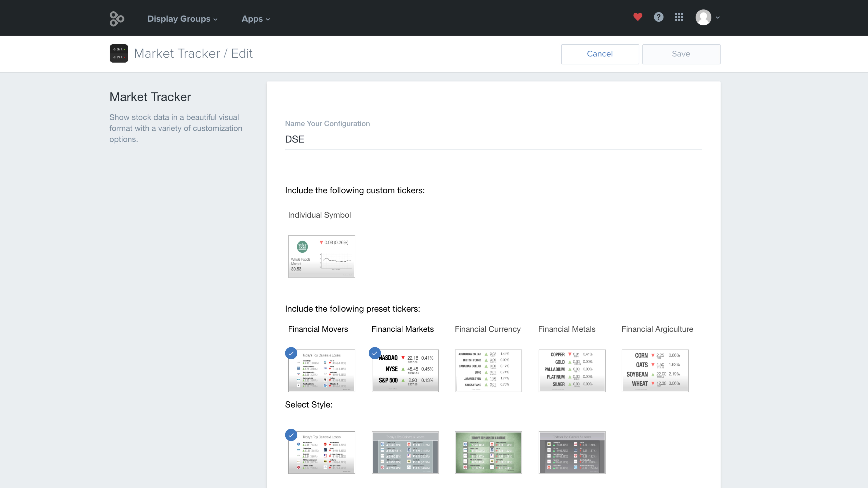Click the Name Your Configuration label
This screenshot has width=868, height=488.
[x=327, y=124]
